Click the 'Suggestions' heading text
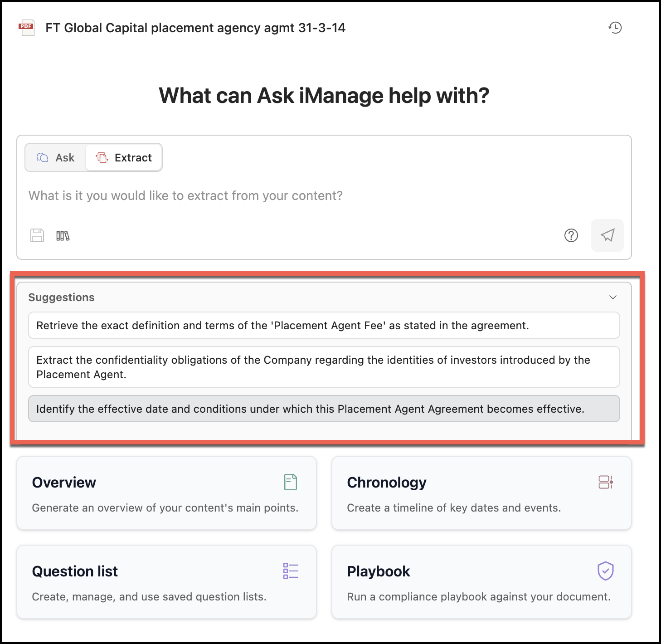This screenshot has height=644, width=661. tap(61, 298)
